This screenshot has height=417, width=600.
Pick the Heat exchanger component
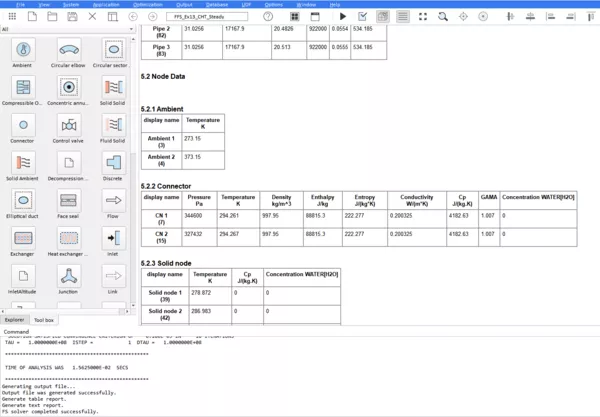(x=69, y=238)
